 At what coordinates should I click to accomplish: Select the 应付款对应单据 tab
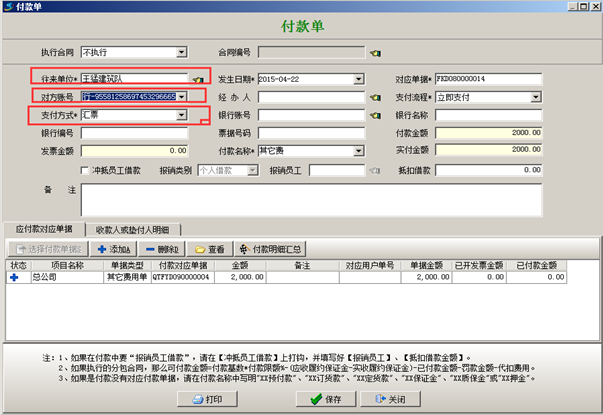pyautogui.click(x=43, y=229)
